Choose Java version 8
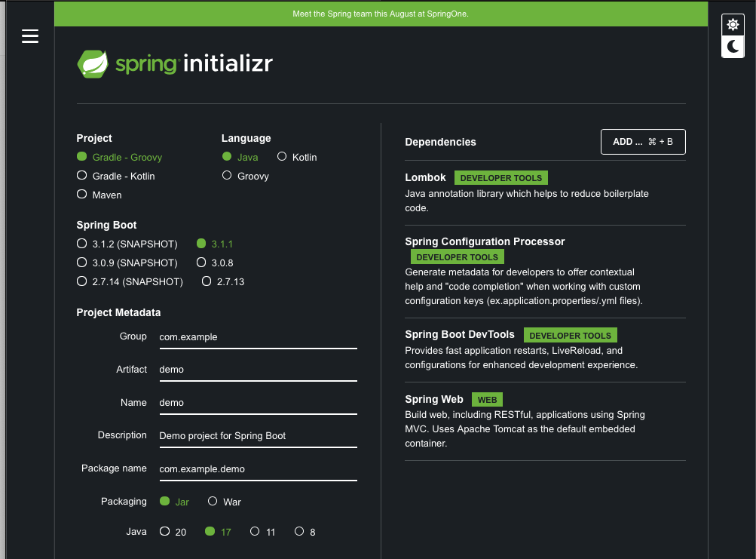 pyautogui.click(x=305, y=532)
